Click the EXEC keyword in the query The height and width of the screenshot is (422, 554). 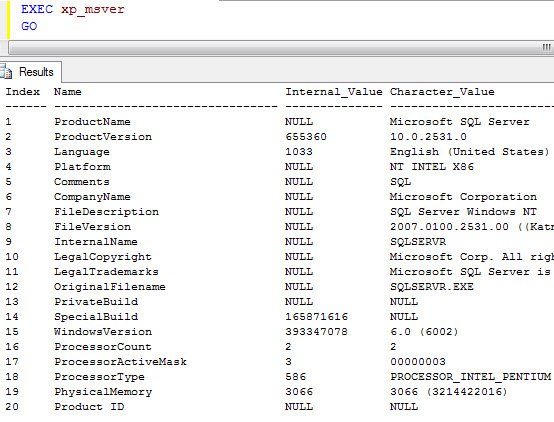tap(37, 9)
